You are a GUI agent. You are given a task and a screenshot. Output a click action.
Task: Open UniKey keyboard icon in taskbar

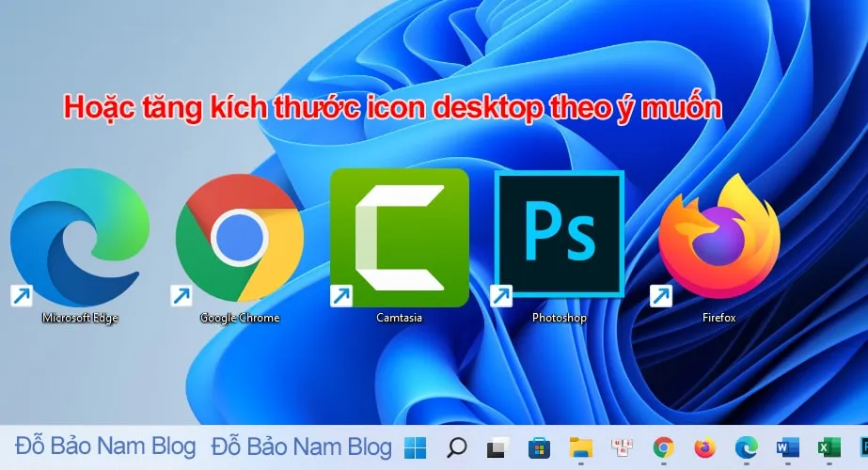coord(623,447)
